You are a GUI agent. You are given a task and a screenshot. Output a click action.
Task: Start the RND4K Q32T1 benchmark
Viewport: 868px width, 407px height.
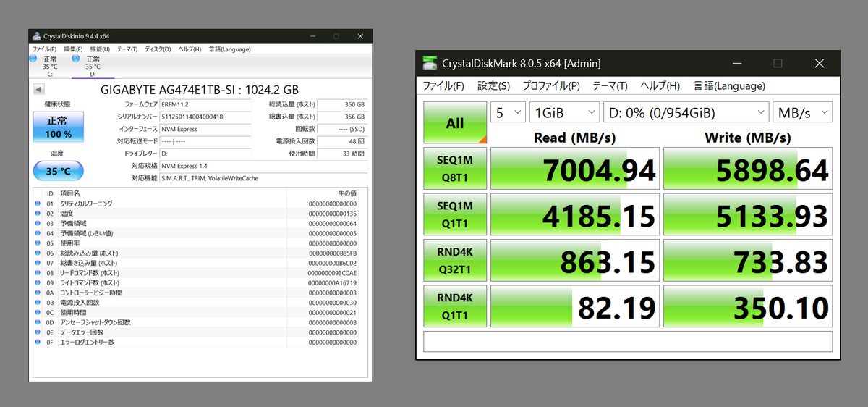(x=455, y=261)
